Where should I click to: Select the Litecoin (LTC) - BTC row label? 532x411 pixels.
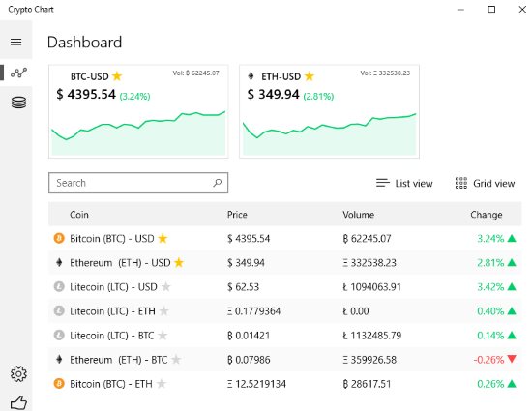(112, 336)
